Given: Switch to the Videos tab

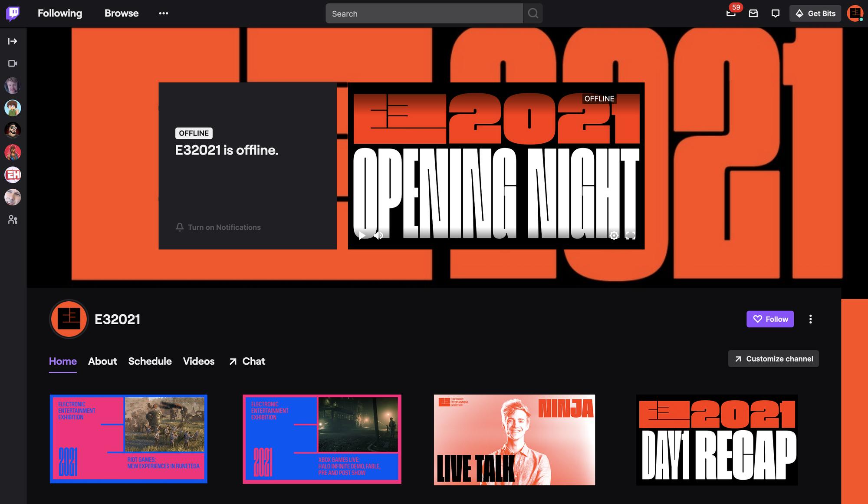Looking at the screenshot, I should tap(198, 361).
